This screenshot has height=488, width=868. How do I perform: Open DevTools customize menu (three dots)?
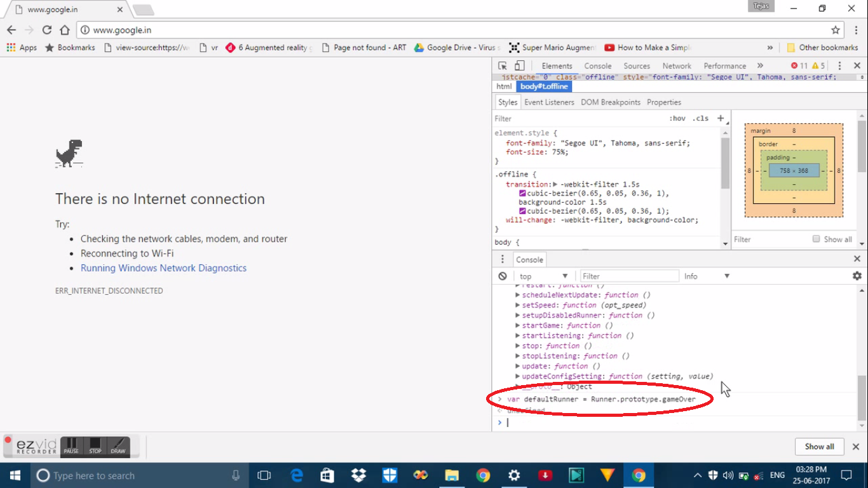(839, 66)
